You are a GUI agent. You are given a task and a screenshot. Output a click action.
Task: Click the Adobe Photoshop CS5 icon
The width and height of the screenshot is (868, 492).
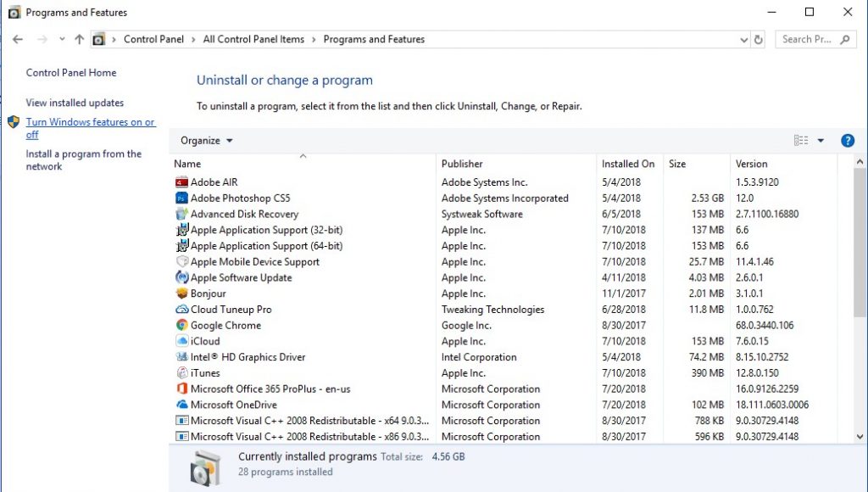click(181, 198)
